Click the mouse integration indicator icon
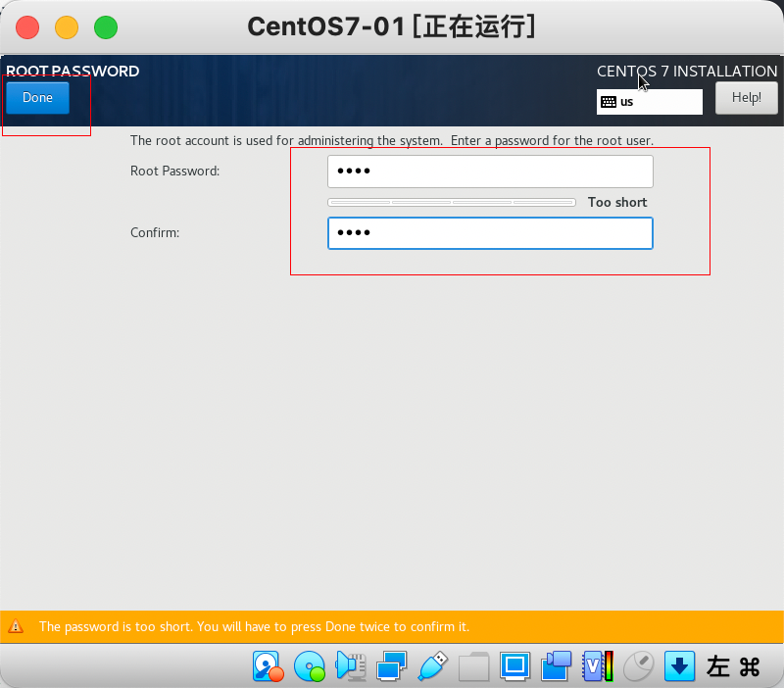The image size is (784, 688). click(639, 666)
